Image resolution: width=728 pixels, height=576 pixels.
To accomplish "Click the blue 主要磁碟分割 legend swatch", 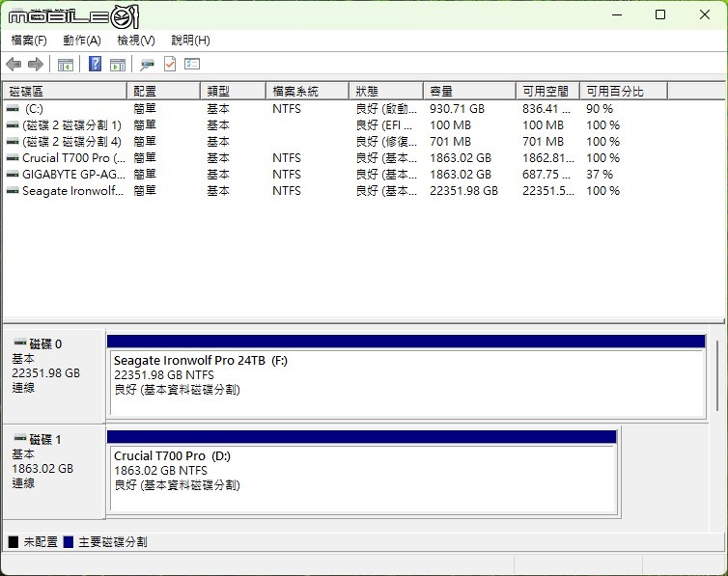I will [69, 541].
